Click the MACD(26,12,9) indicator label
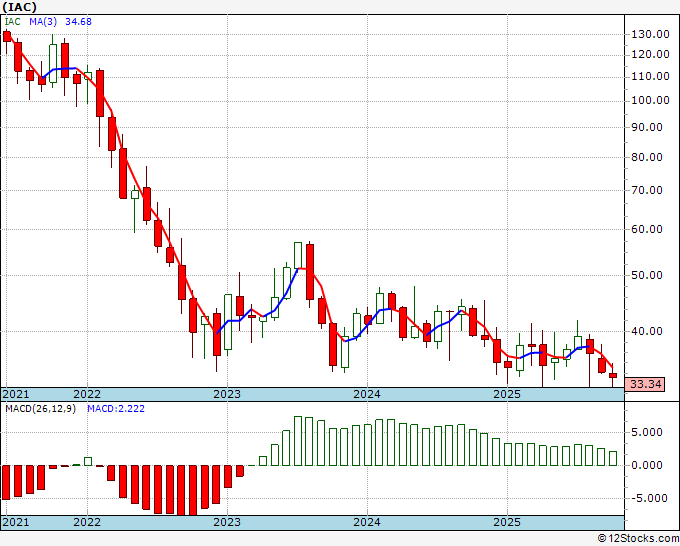This screenshot has height=546, width=680. 40,409
